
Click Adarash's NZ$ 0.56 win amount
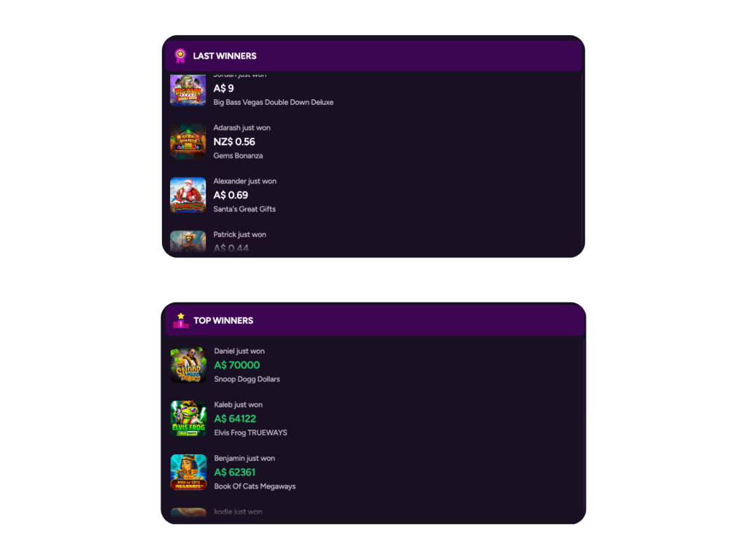(x=234, y=141)
